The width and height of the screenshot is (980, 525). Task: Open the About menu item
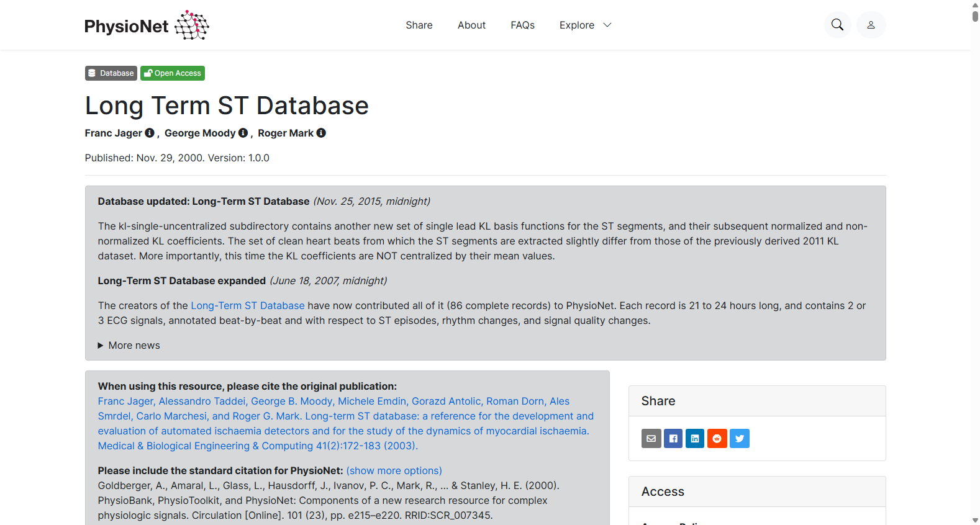[x=471, y=25]
